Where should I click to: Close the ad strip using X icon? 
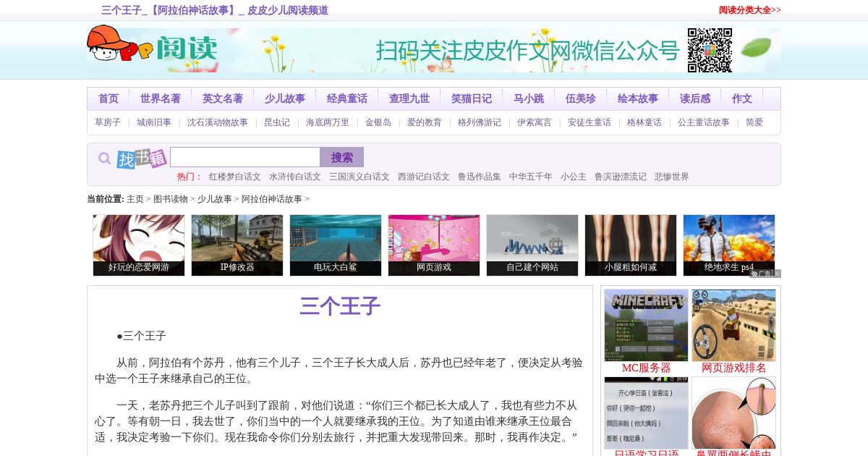coord(778,274)
